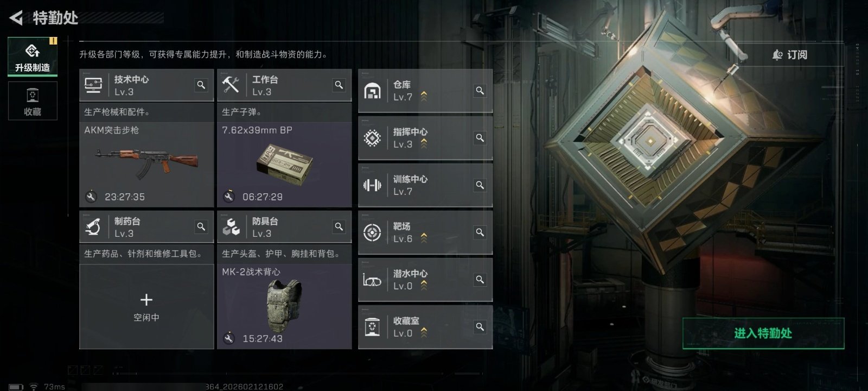View 训练中心 details via magnifier icon
The height and width of the screenshot is (391, 868).
click(480, 185)
